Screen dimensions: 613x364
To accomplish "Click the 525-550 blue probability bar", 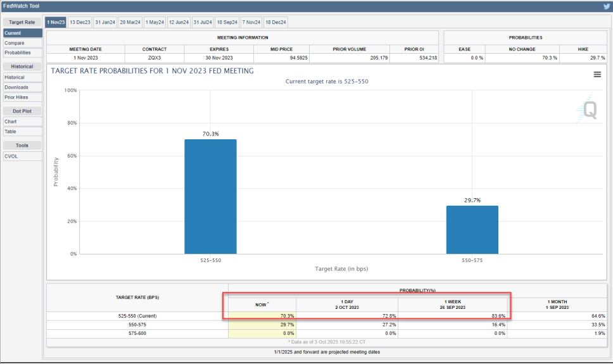I will coord(210,196).
